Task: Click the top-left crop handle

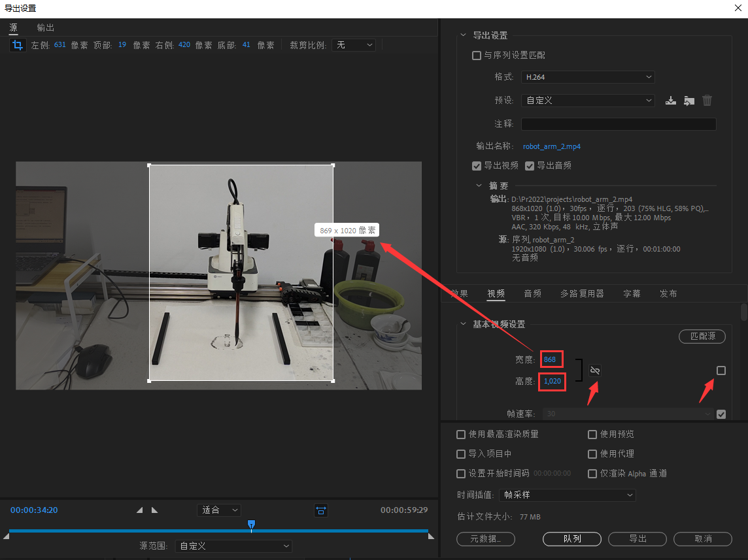Action: click(149, 165)
